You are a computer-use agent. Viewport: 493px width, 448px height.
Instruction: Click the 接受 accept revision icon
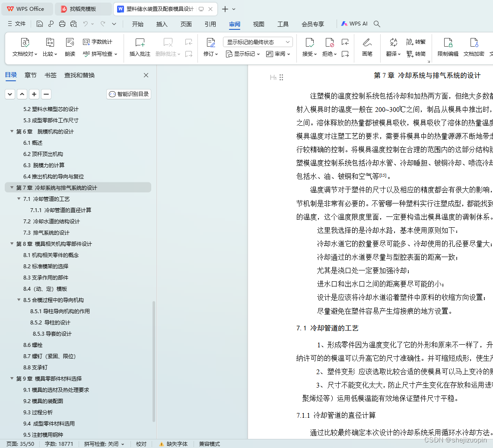pos(309,42)
